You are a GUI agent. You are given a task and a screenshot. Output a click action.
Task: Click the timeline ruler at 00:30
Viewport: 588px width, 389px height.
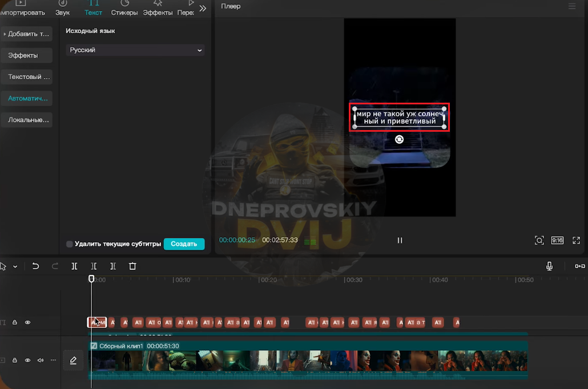353,280
